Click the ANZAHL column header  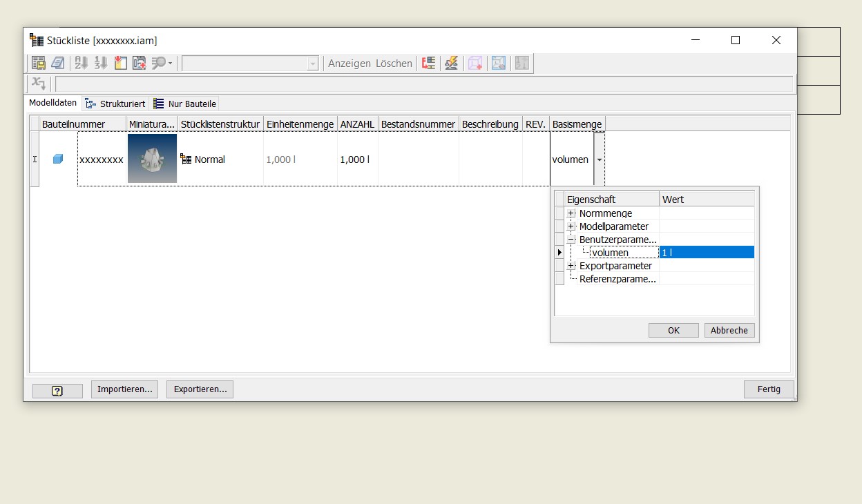click(x=357, y=124)
